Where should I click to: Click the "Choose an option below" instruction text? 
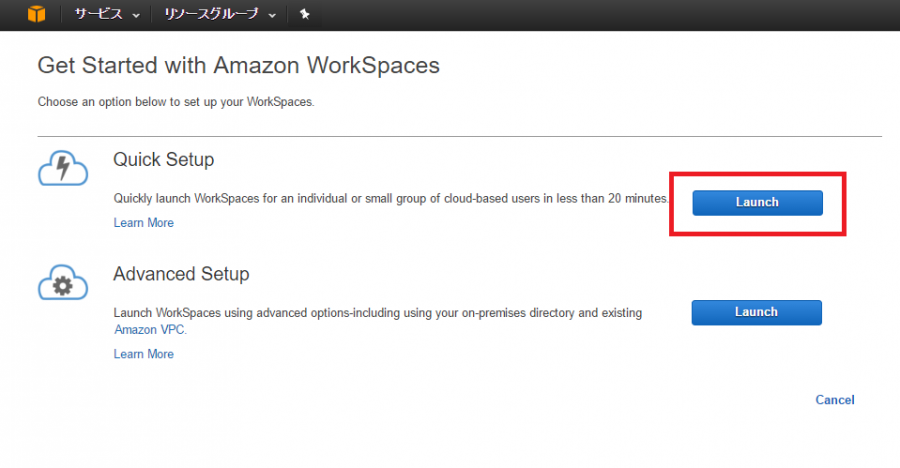click(176, 102)
